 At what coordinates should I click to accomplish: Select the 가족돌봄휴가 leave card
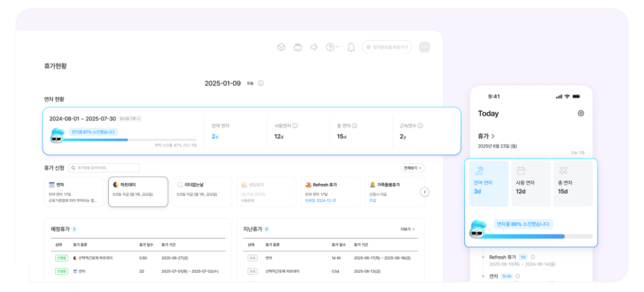click(394, 192)
